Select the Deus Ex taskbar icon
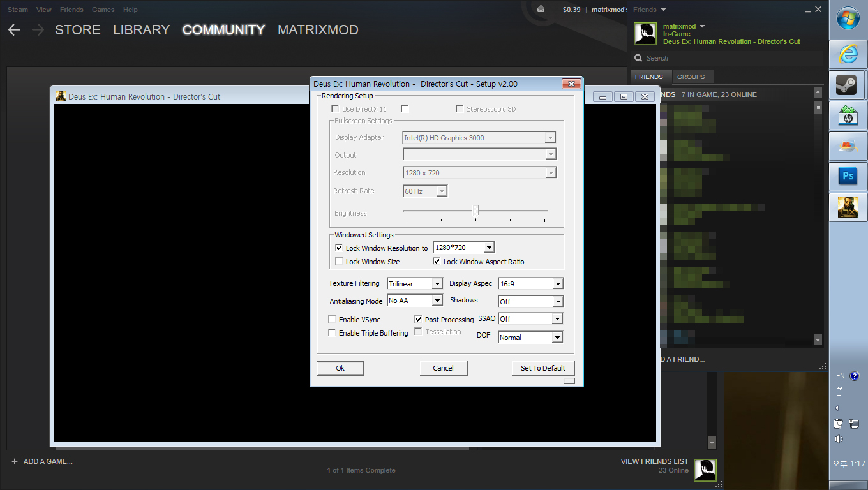The height and width of the screenshot is (490, 868). tap(848, 207)
